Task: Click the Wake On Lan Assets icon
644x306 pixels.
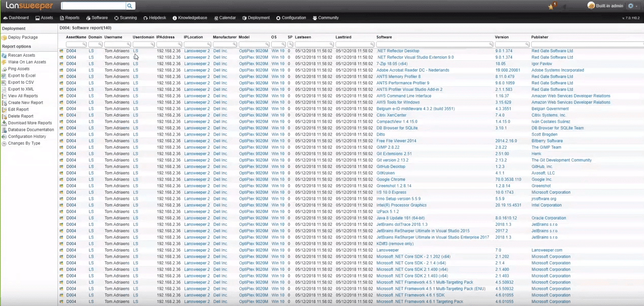Action: [x=4, y=62]
